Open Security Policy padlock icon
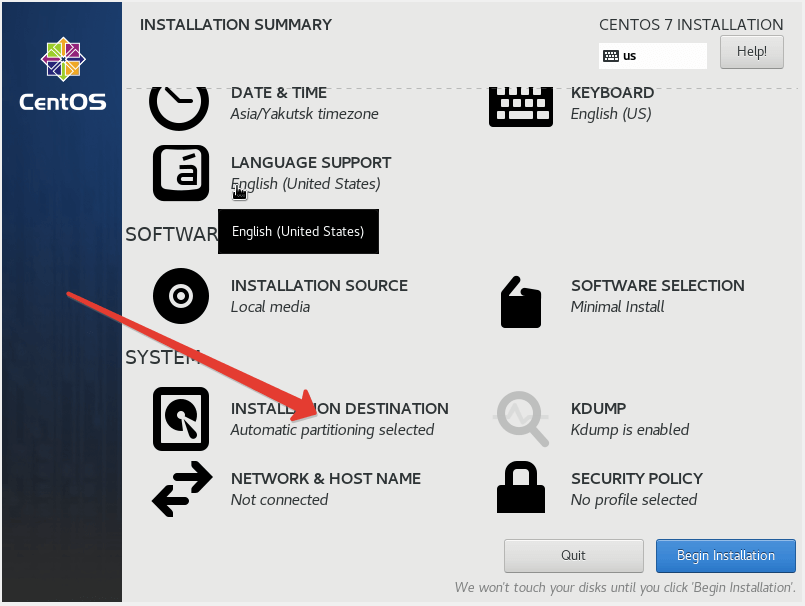Viewport: 805px width, 606px height. [x=520, y=489]
